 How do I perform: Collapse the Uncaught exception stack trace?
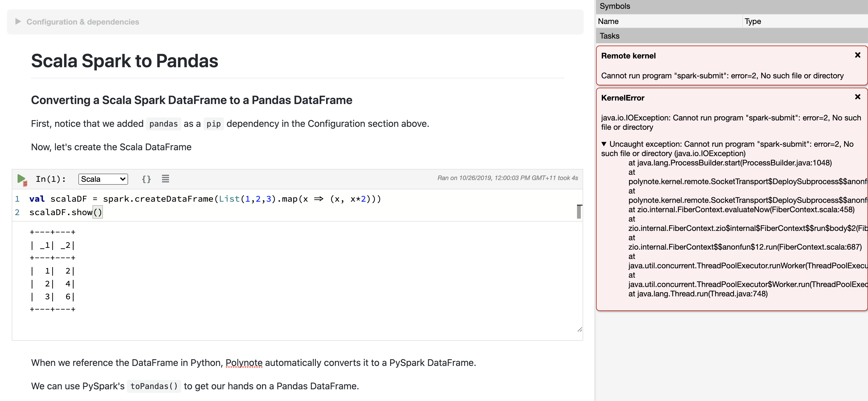605,144
